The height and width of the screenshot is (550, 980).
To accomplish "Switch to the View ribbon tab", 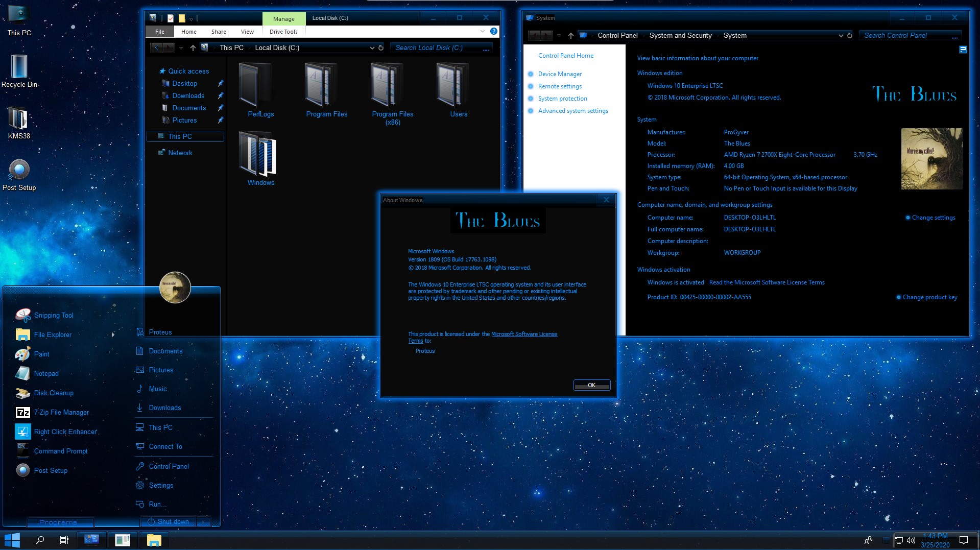I will point(247,32).
